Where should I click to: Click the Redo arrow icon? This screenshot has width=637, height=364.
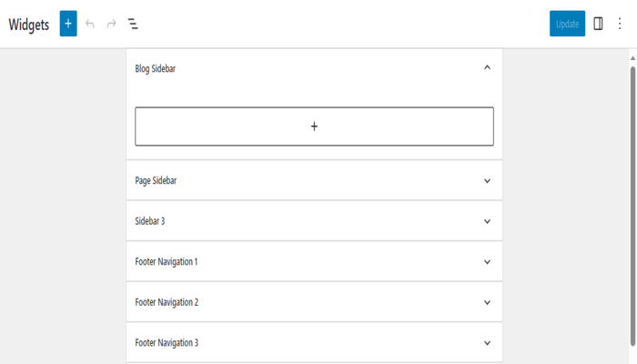pyautogui.click(x=111, y=24)
